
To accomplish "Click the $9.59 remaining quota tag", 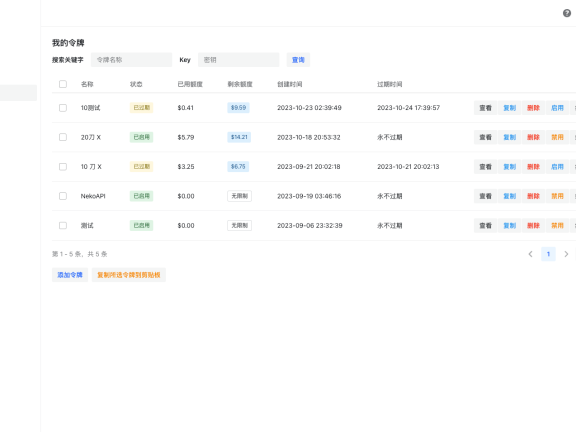I will pyautogui.click(x=238, y=108).
